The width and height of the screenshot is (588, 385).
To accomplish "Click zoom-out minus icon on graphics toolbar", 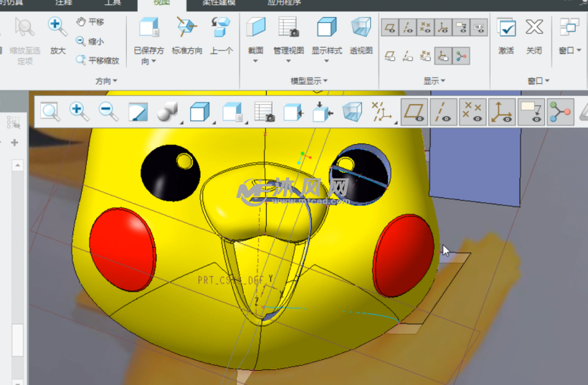I will [108, 112].
